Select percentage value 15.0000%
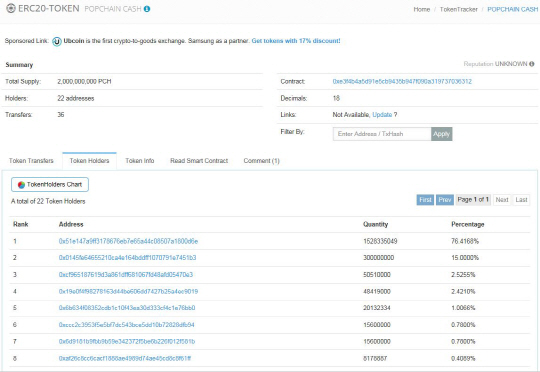This screenshot has height=372, width=540. (465, 258)
